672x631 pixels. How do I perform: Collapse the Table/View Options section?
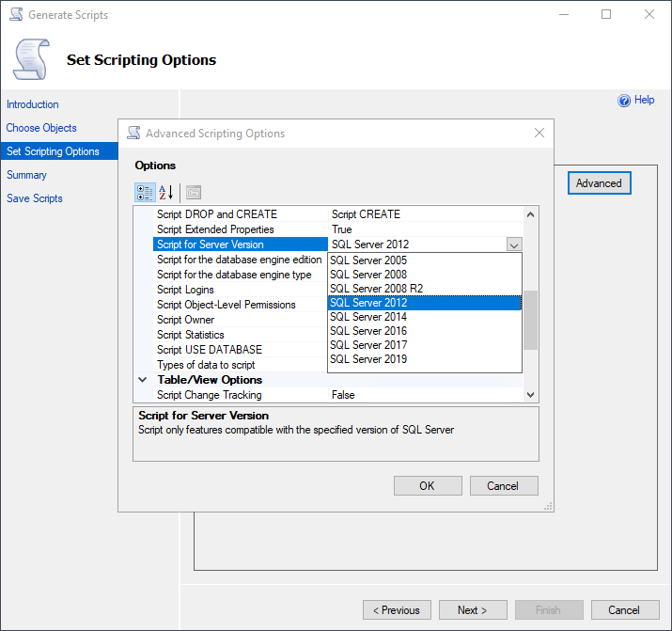143,380
